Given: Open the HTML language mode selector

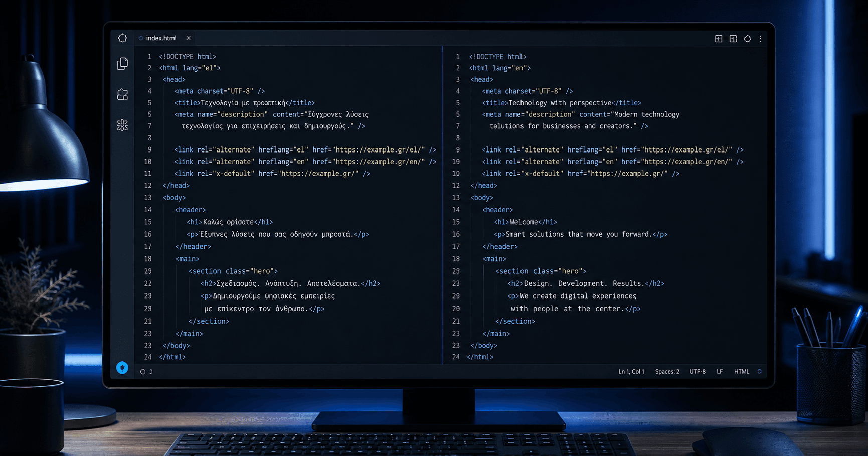Looking at the screenshot, I should tap(741, 372).
